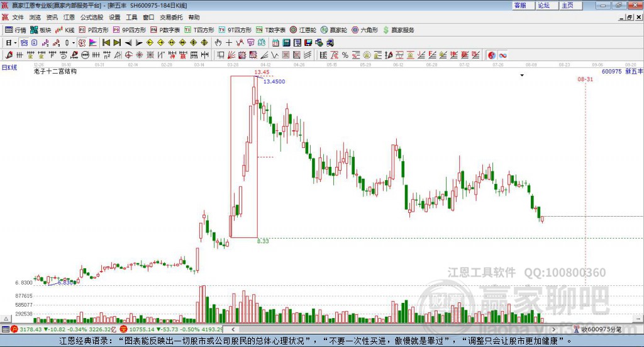Image resolution: width=644 pixels, height=347 pixels.
Task: Click the floppy disk save icon
Action: pos(308,43)
